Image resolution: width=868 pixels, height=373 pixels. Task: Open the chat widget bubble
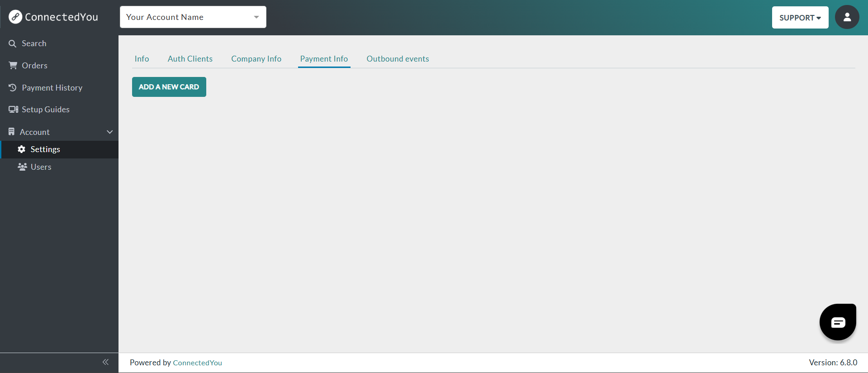(x=838, y=322)
